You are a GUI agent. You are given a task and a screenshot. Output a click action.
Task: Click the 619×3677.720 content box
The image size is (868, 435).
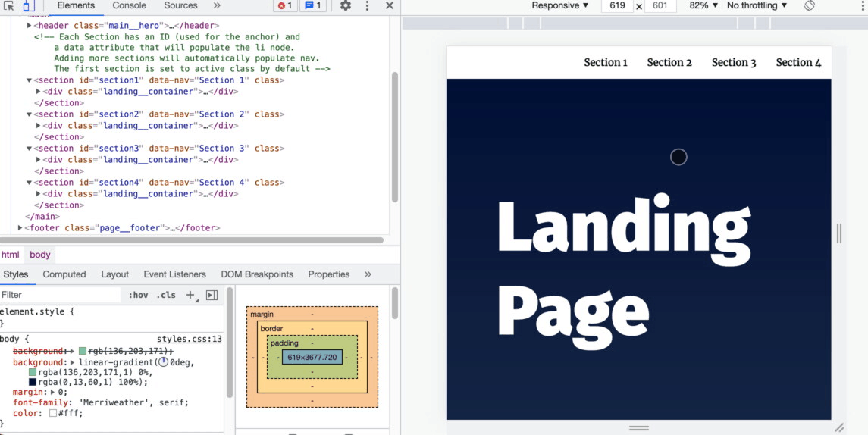pyautogui.click(x=312, y=358)
